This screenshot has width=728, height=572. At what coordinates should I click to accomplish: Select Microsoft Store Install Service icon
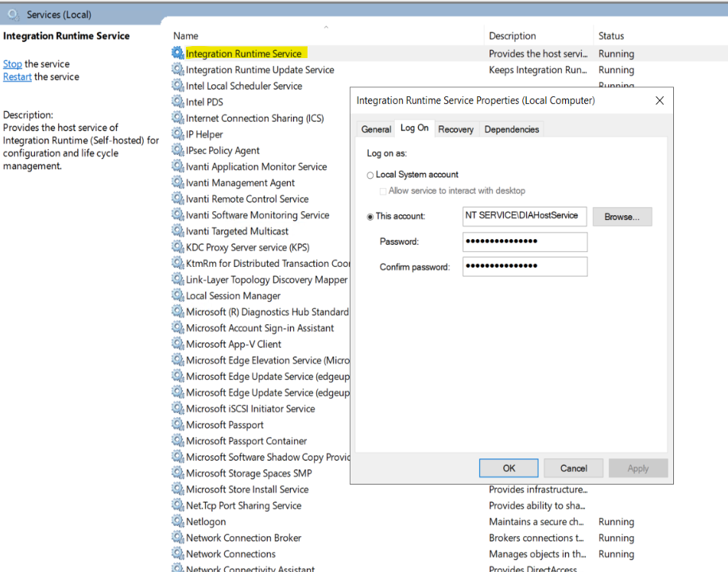pos(178,489)
